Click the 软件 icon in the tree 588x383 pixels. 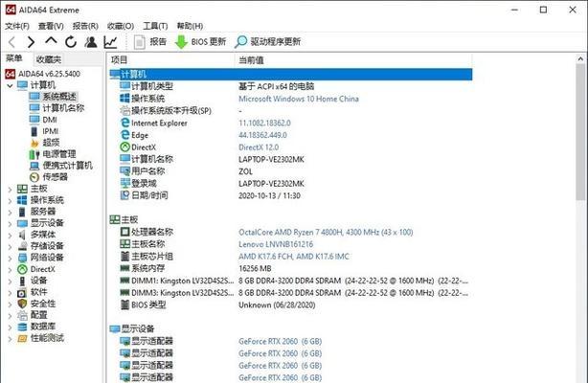22,292
